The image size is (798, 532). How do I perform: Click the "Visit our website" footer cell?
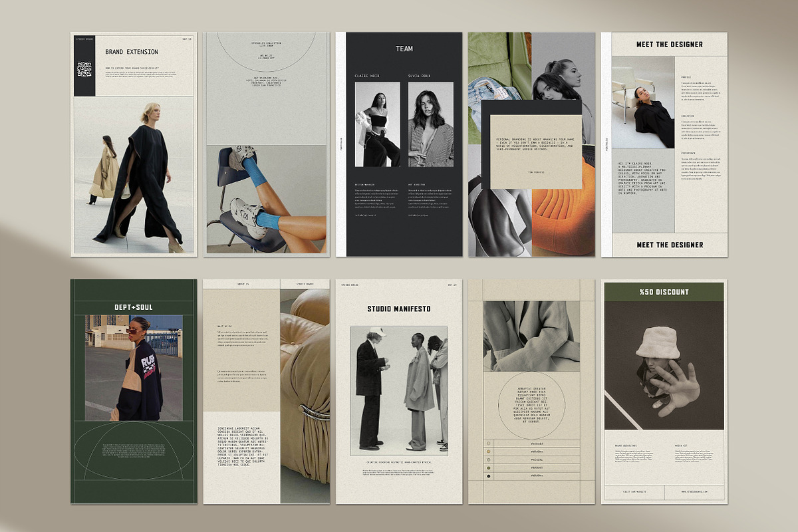tap(634, 492)
